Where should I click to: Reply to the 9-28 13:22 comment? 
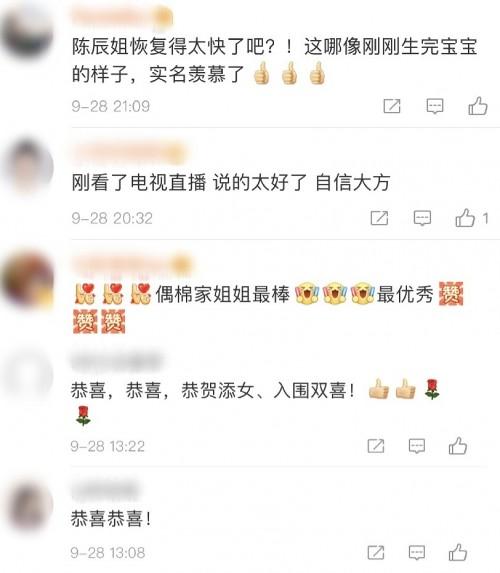(x=417, y=446)
